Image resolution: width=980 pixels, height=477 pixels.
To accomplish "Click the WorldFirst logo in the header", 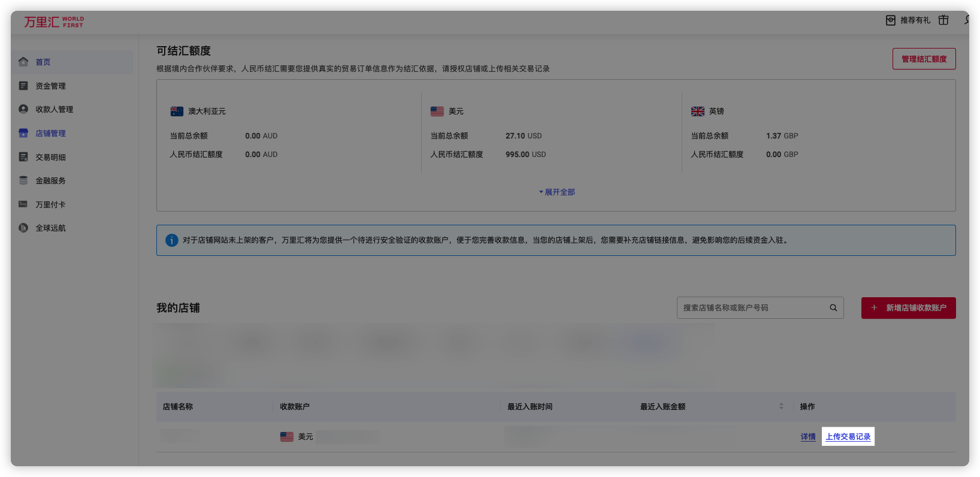I will [x=53, y=22].
